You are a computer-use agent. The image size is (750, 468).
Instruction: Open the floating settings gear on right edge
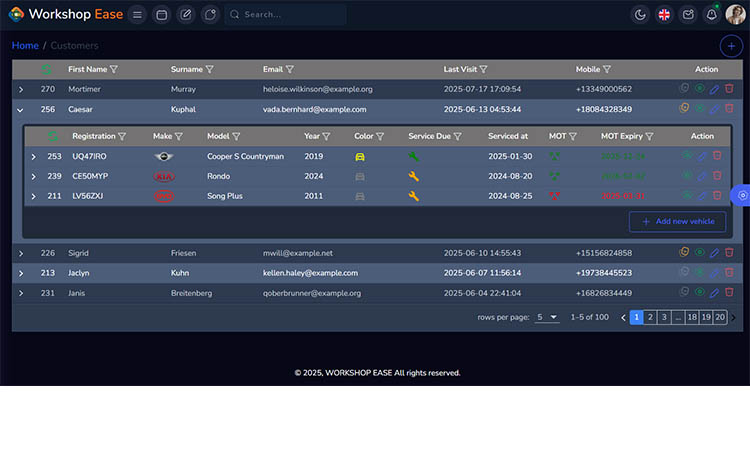[x=741, y=195]
